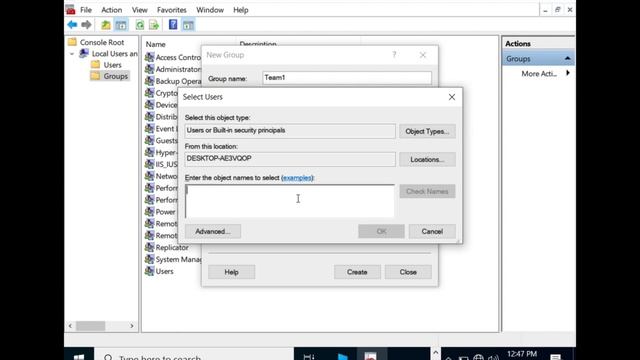Screen dimensions: 640x360
Task: Click the network globe tray icon
Action: pyautogui.click(x=478, y=358)
